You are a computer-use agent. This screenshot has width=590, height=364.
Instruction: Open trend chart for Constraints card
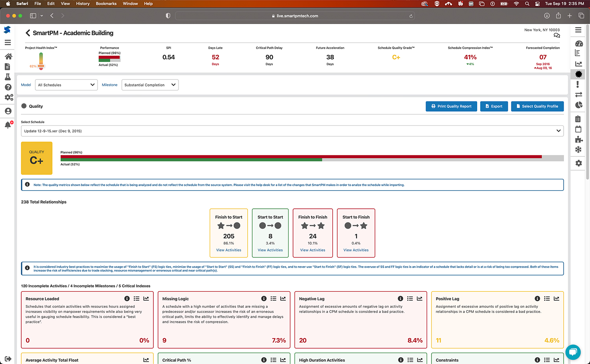(557, 360)
